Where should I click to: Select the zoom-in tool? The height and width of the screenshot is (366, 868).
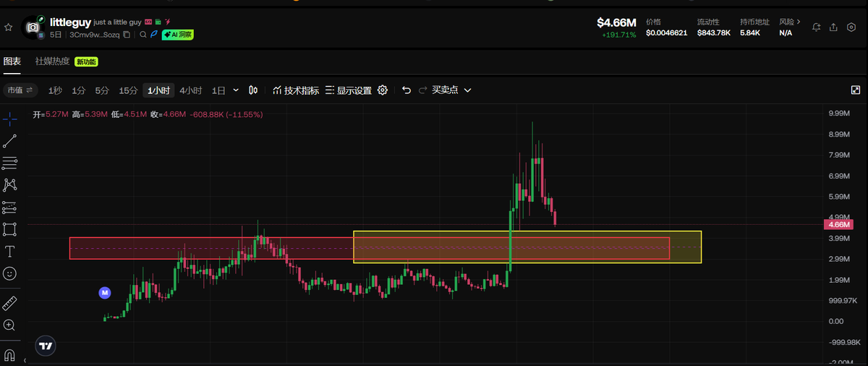click(x=9, y=325)
